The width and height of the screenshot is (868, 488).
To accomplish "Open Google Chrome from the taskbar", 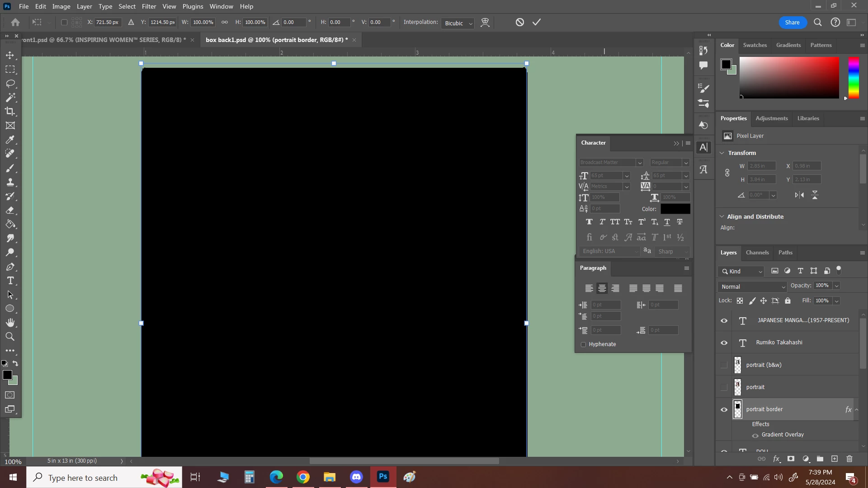I will [x=303, y=477].
